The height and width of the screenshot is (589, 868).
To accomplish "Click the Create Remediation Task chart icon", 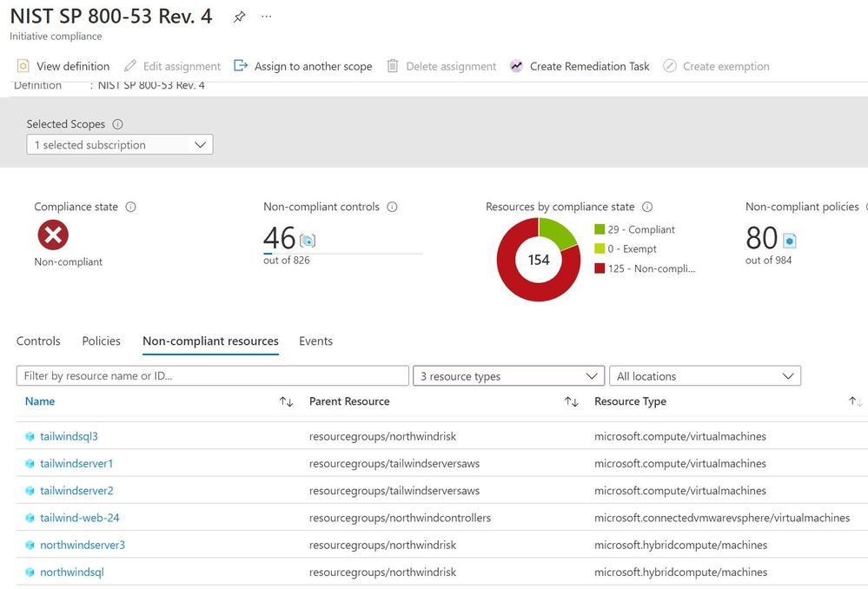I will pyautogui.click(x=516, y=66).
